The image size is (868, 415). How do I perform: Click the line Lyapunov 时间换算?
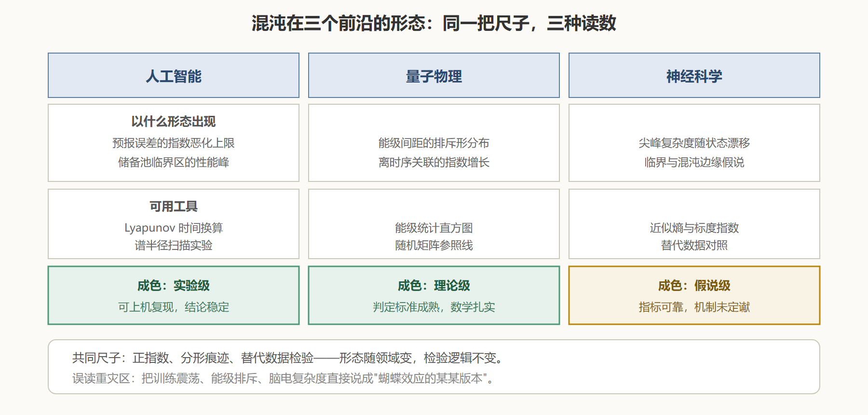[174, 228]
